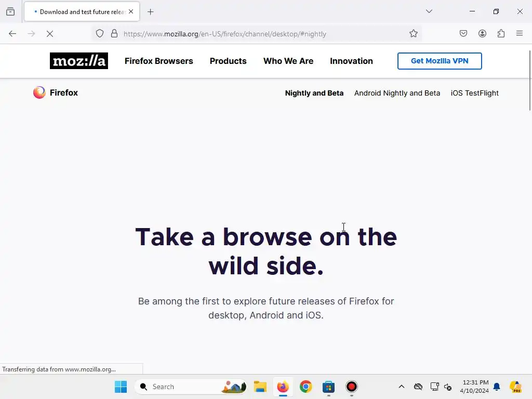Bookmark this page with star icon
This screenshot has width=532, height=399.
[x=413, y=34]
